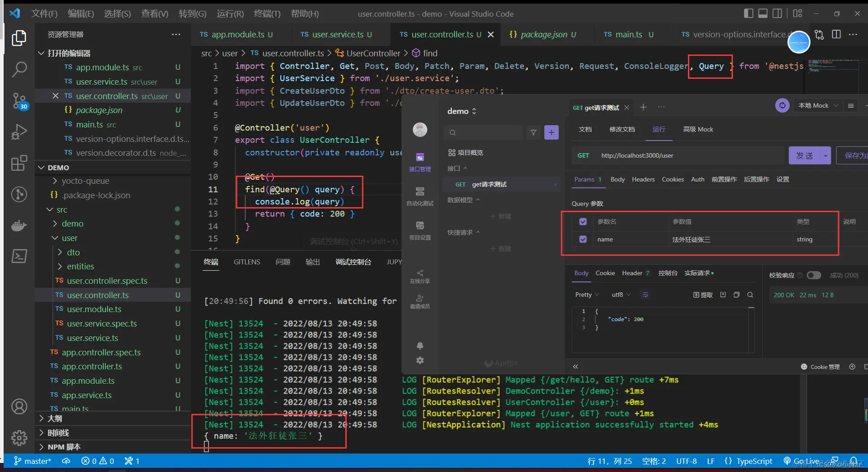
Task: Click the Apifox filter icon
Action: (533, 132)
